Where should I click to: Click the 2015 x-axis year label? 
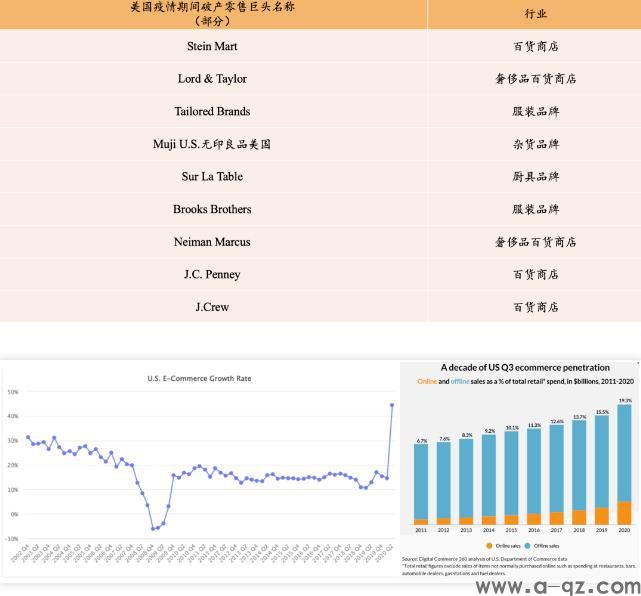(x=511, y=530)
